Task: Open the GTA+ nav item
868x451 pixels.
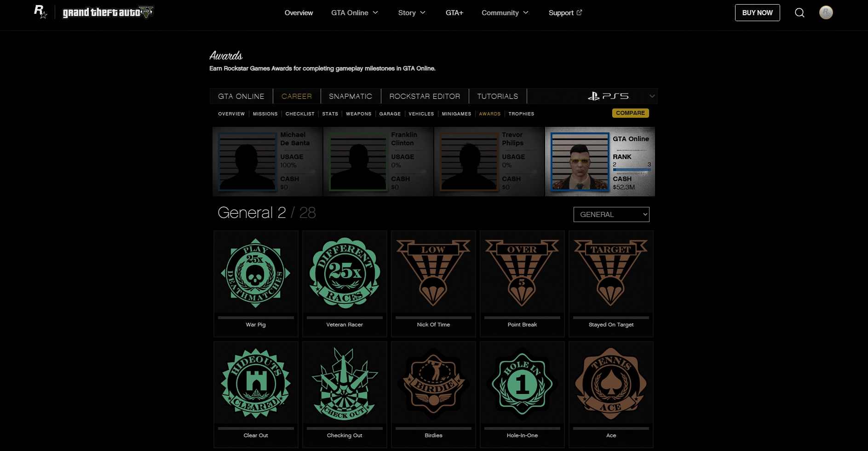Action: point(454,13)
